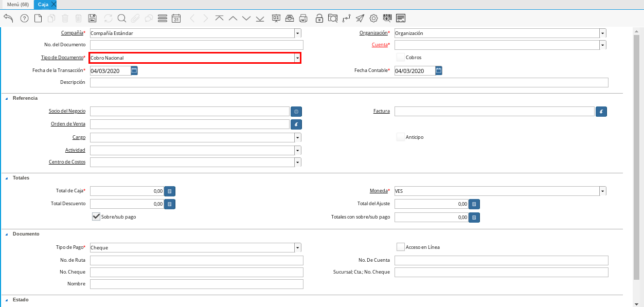
Task: Toggle the Anticipo checkbox
Action: click(x=401, y=137)
